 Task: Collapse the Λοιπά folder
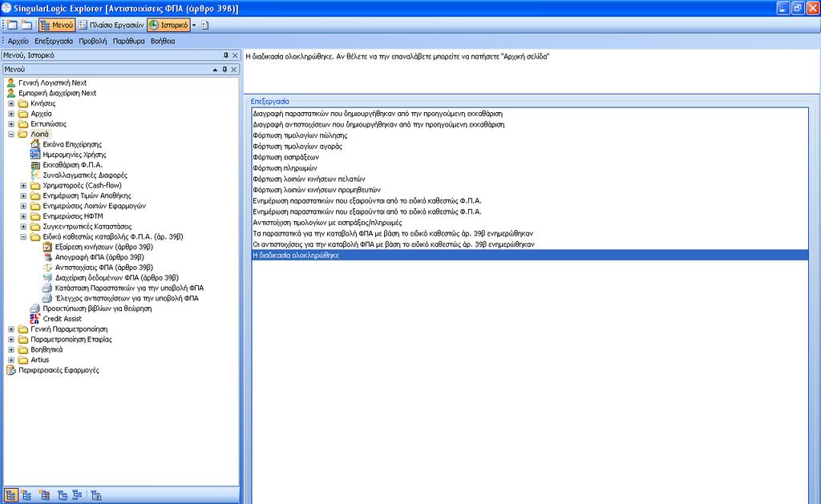11,134
